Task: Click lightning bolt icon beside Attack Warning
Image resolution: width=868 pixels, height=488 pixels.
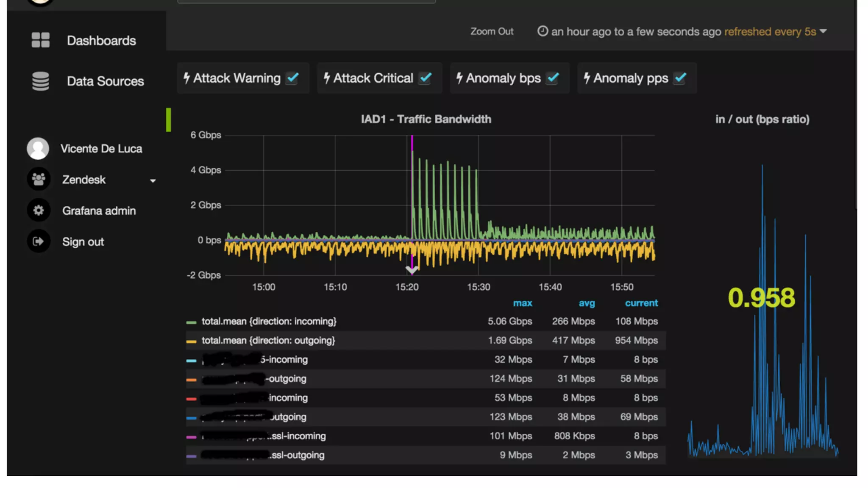Action: pos(186,78)
